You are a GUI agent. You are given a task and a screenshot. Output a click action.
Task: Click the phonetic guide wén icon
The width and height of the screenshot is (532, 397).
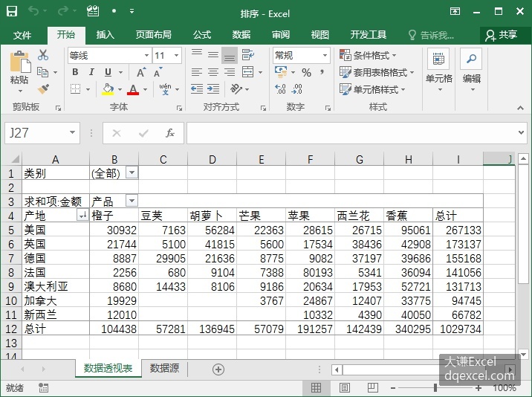pos(165,89)
